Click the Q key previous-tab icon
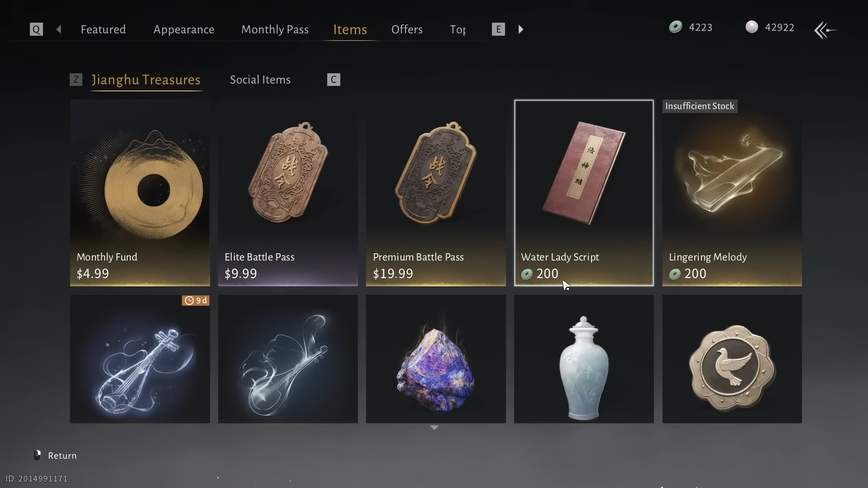The height and width of the screenshot is (488, 868). (36, 29)
